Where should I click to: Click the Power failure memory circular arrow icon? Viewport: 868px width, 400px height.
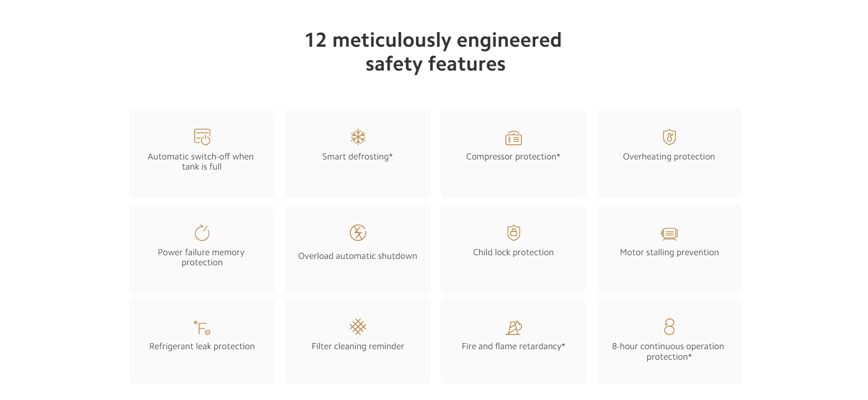[x=202, y=233]
